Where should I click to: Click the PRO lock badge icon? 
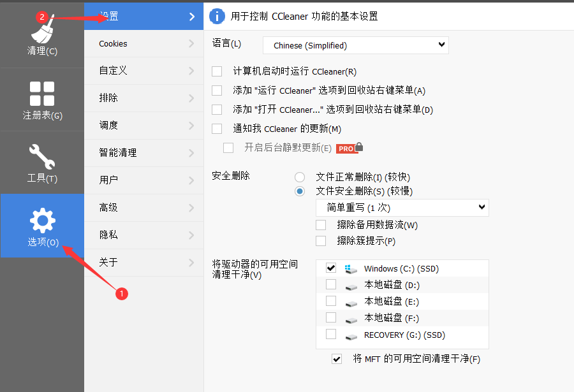click(x=350, y=148)
